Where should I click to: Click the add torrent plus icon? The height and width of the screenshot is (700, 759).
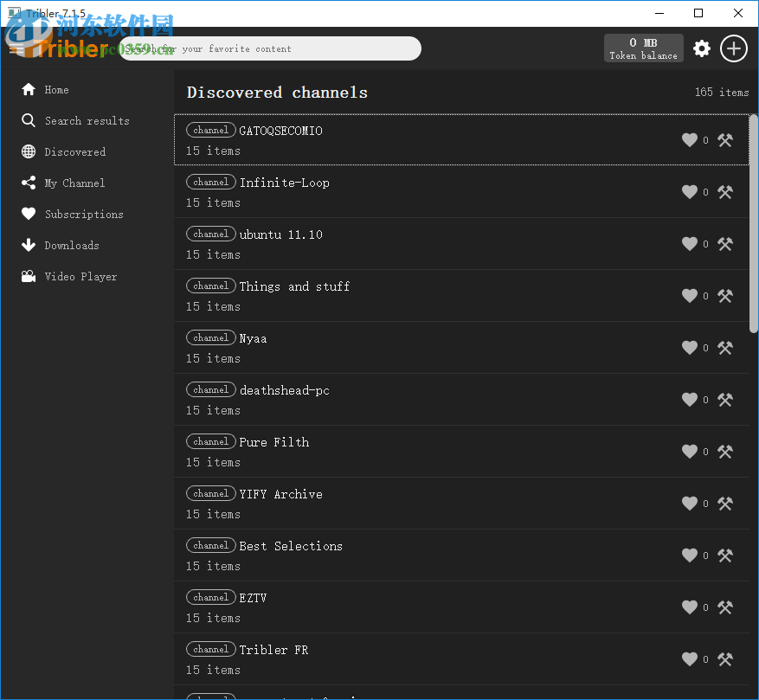(x=733, y=48)
